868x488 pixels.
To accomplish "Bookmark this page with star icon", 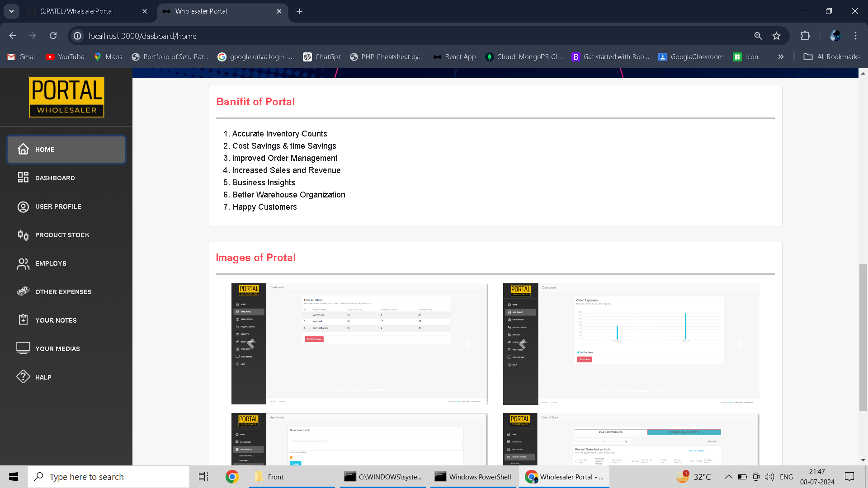I will point(776,36).
